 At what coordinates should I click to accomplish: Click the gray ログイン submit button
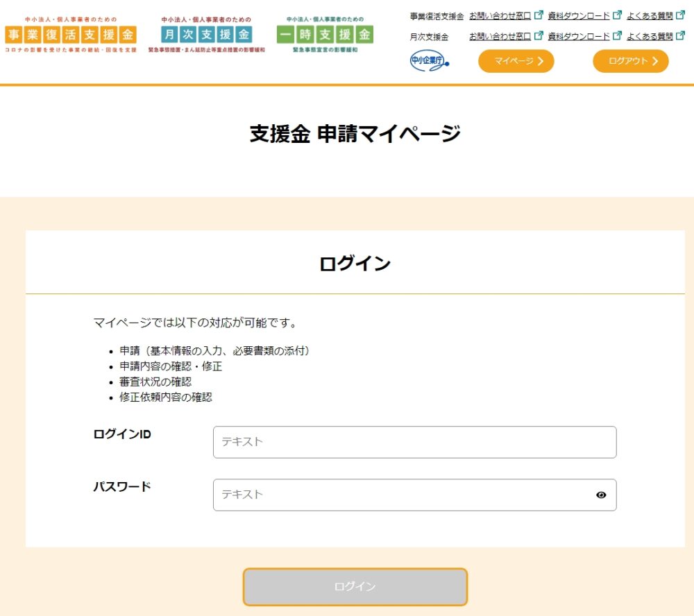[x=355, y=587]
